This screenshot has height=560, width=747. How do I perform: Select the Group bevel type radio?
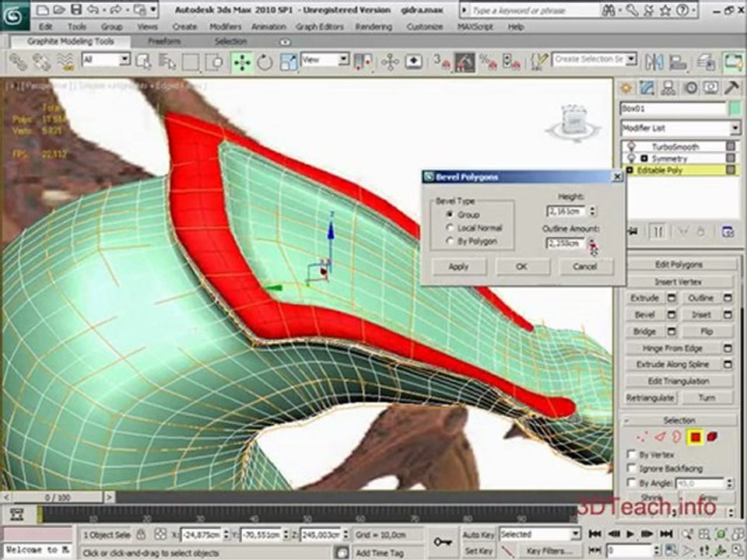(449, 215)
